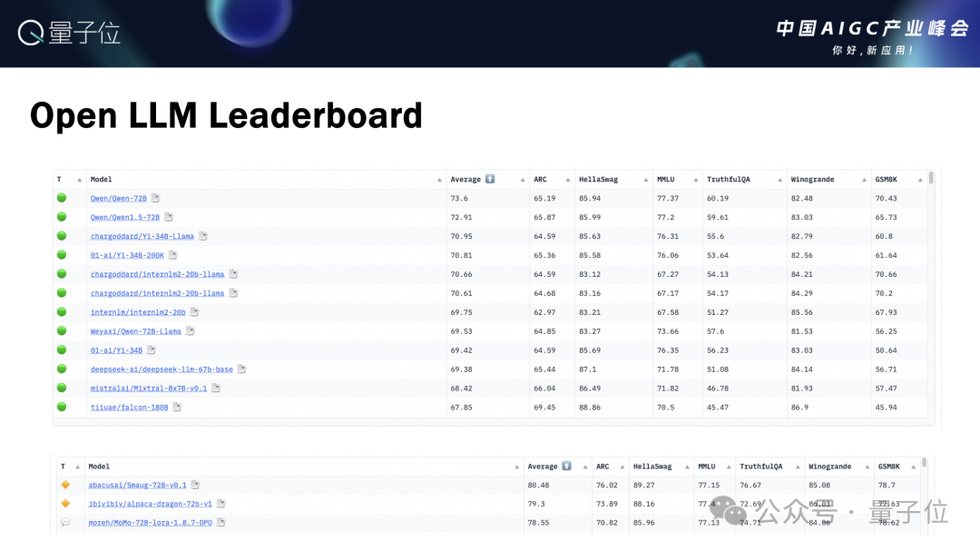
Task: Select average 78.55 in MoMo-72B row
Action: point(538,522)
